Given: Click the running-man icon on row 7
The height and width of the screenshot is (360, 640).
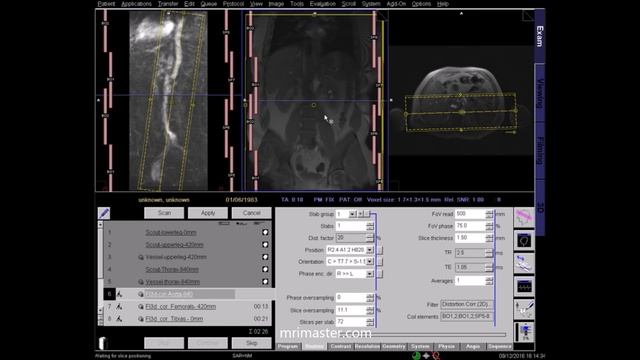Looking at the screenshot, I should 119,307.
